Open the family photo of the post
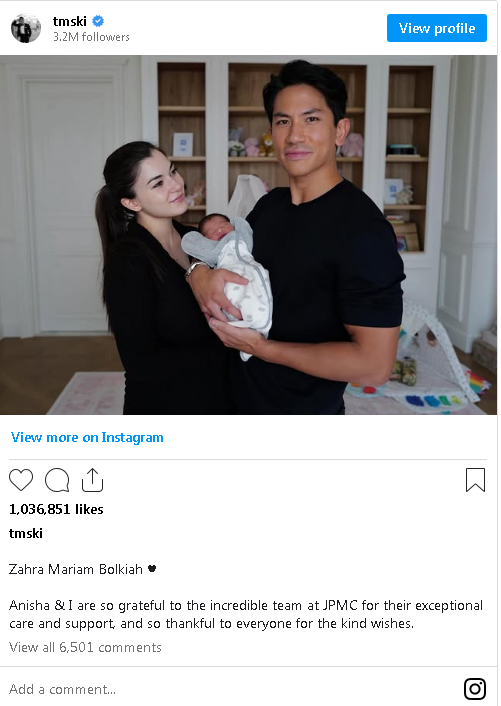 coord(248,235)
